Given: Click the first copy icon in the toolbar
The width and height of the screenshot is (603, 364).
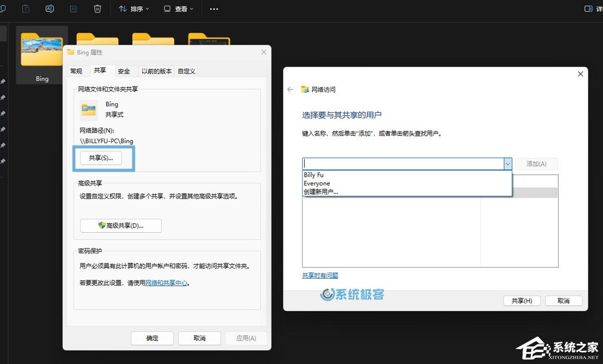Looking at the screenshot, I should coord(3,8).
